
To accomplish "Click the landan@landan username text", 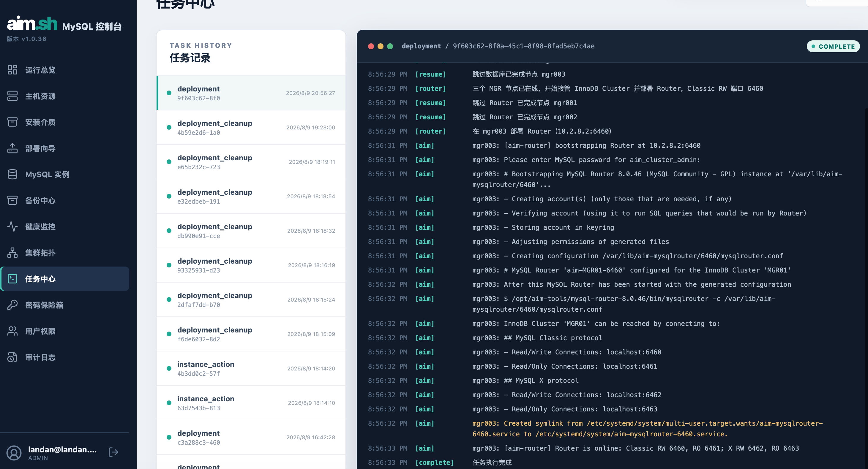I will tap(62, 449).
